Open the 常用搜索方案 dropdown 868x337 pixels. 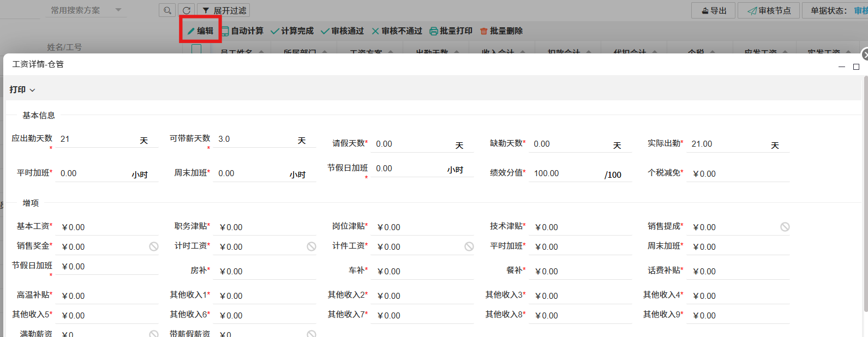coord(86,10)
